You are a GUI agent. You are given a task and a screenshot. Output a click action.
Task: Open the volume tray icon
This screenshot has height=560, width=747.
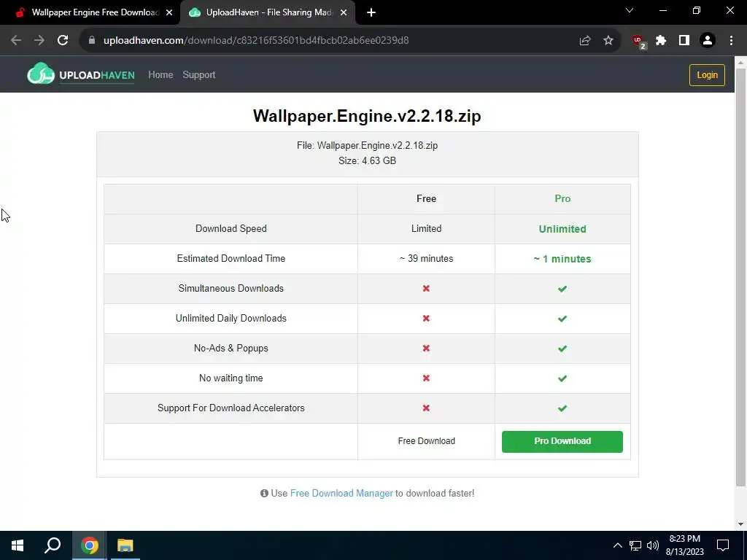click(x=653, y=545)
